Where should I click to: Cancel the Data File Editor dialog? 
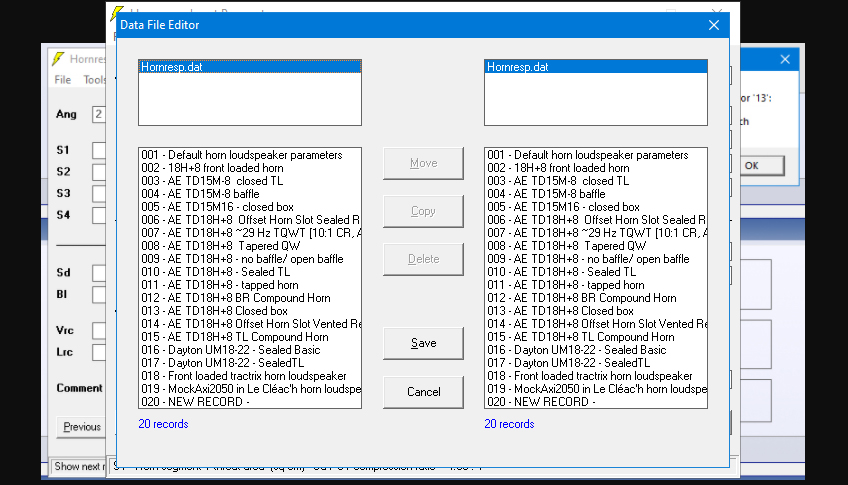click(423, 391)
